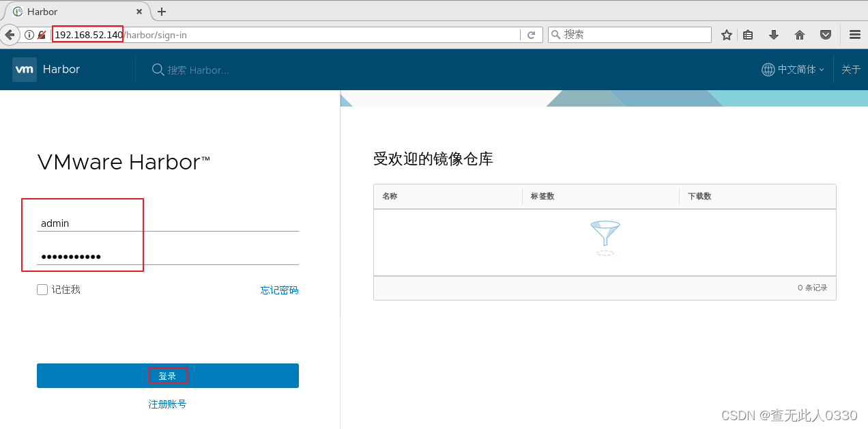Click the browser back arrow button
The image size is (868, 429).
click(9, 34)
